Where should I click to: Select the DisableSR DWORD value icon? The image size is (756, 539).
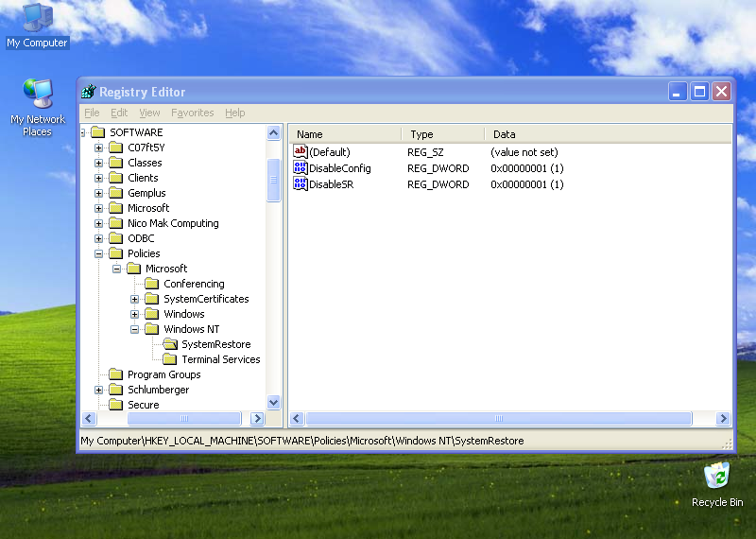pyautogui.click(x=300, y=183)
